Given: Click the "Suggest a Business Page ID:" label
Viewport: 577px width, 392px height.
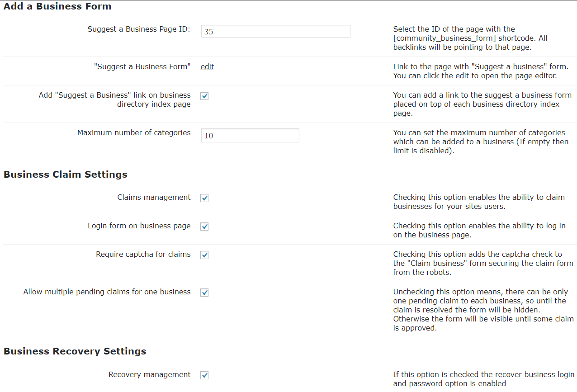Looking at the screenshot, I should [x=139, y=29].
